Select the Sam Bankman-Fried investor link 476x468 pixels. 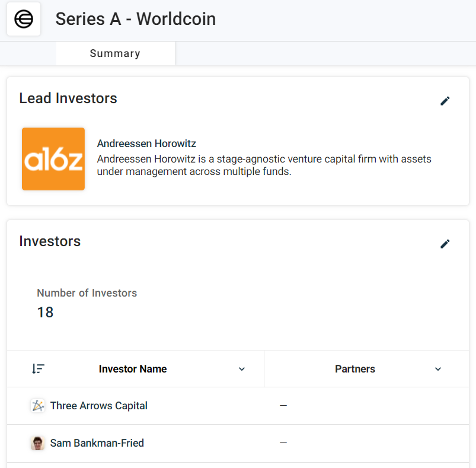pyautogui.click(x=97, y=443)
